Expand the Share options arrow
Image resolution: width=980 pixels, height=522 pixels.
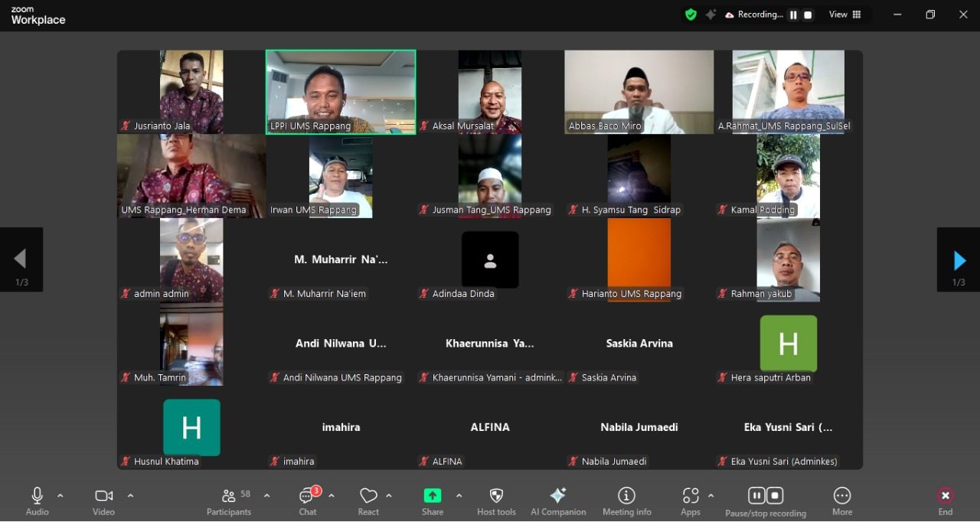pyautogui.click(x=459, y=496)
